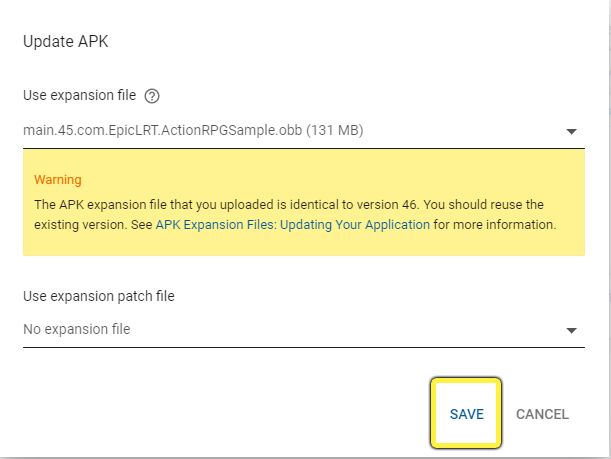
Task: Click the orange 'Warning' heading
Action: coord(58,180)
